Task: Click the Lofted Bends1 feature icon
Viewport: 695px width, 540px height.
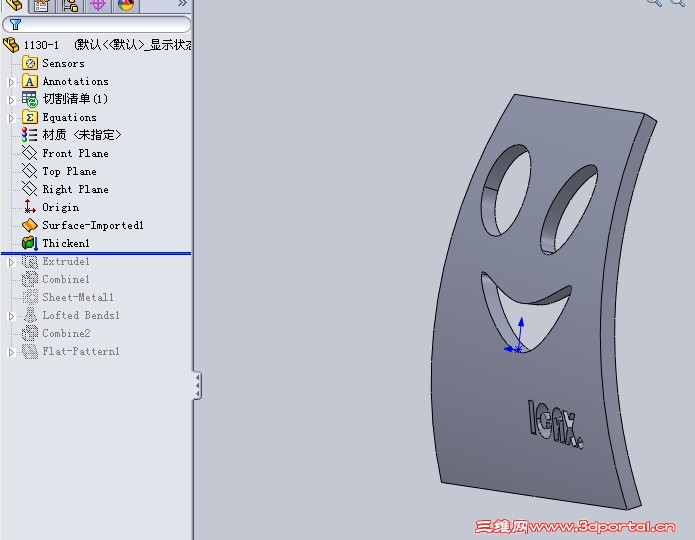Action: coord(30,315)
